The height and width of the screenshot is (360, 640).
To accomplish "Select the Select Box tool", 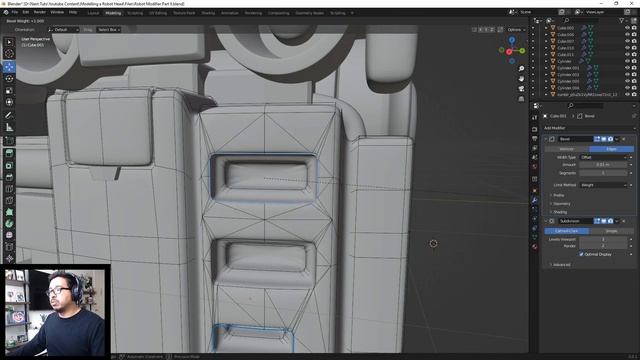I will coord(9,42).
